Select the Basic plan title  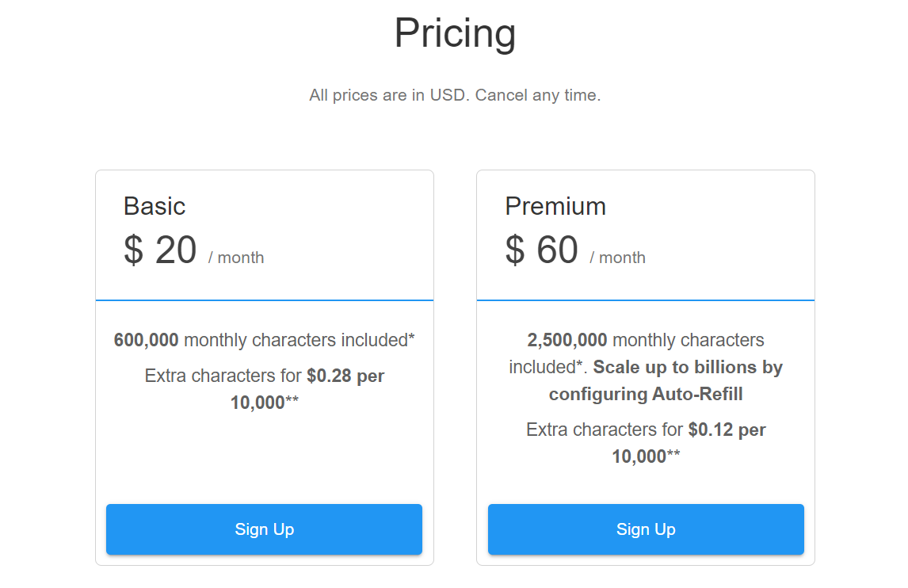tap(155, 206)
